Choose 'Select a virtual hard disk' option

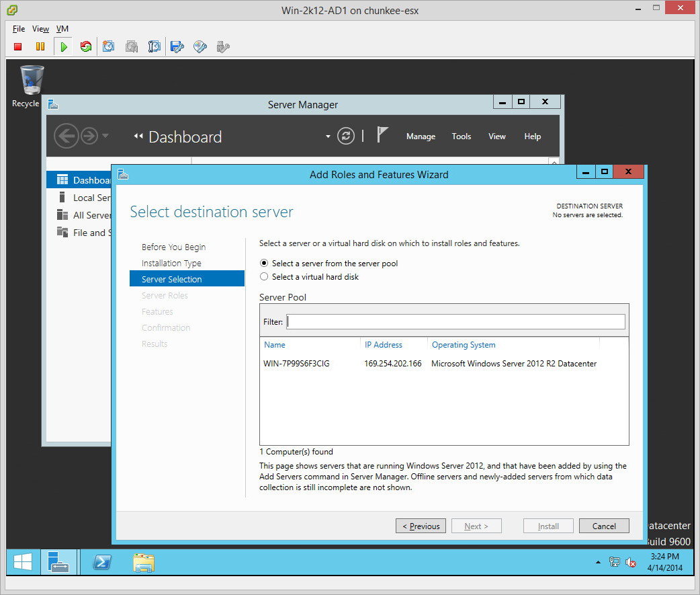(264, 277)
